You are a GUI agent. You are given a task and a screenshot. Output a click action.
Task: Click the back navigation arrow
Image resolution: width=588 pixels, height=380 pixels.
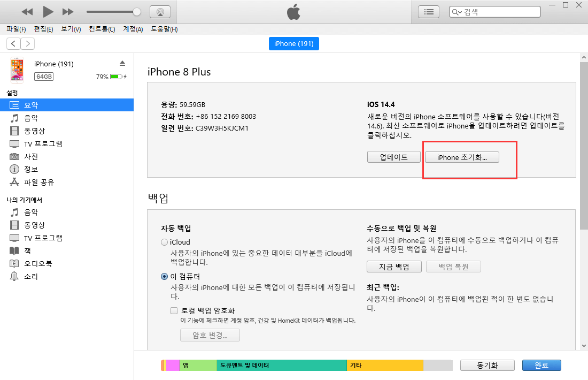pyautogui.click(x=13, y=43)
